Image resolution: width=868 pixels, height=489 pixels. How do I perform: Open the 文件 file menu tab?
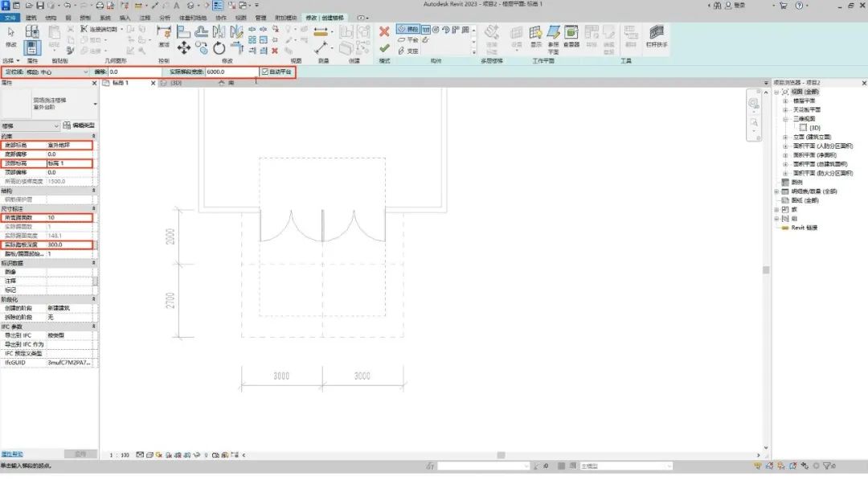coord(10,18)
